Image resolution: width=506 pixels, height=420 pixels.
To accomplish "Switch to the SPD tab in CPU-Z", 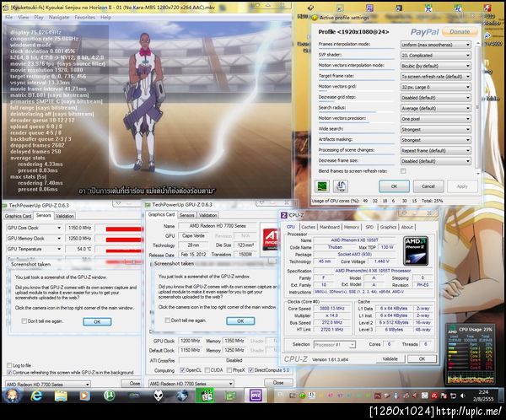I will [369, 227].
